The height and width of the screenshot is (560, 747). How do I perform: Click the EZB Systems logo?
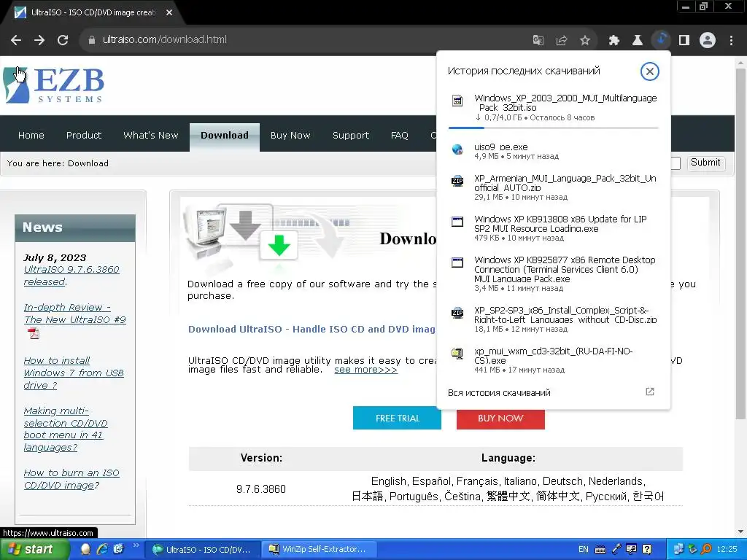tap(53, 85)
